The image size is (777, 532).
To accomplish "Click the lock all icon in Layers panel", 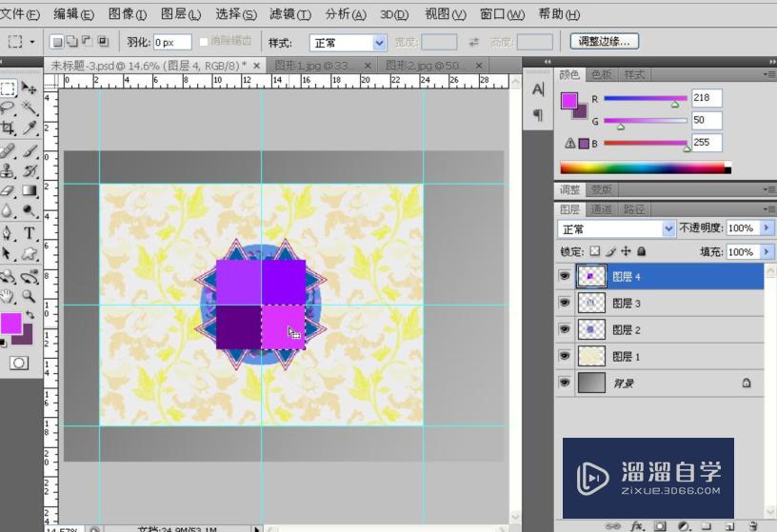I will point(642,252).
